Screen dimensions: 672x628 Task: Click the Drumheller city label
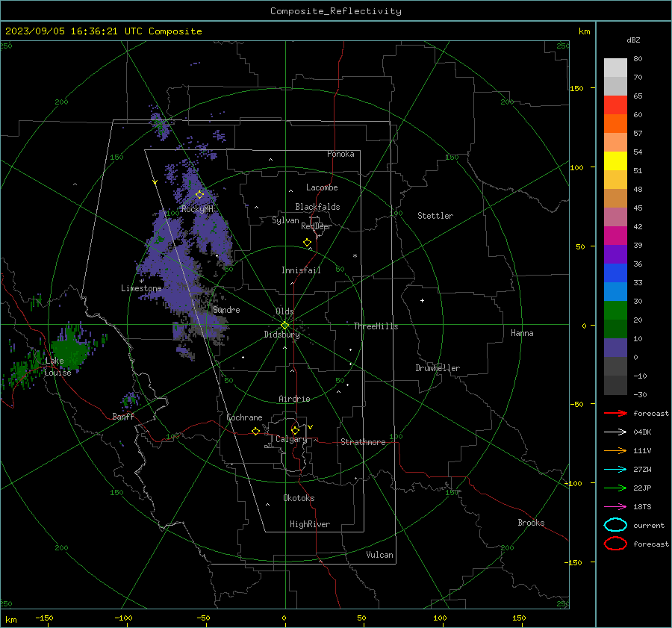[x=438, y=368]
